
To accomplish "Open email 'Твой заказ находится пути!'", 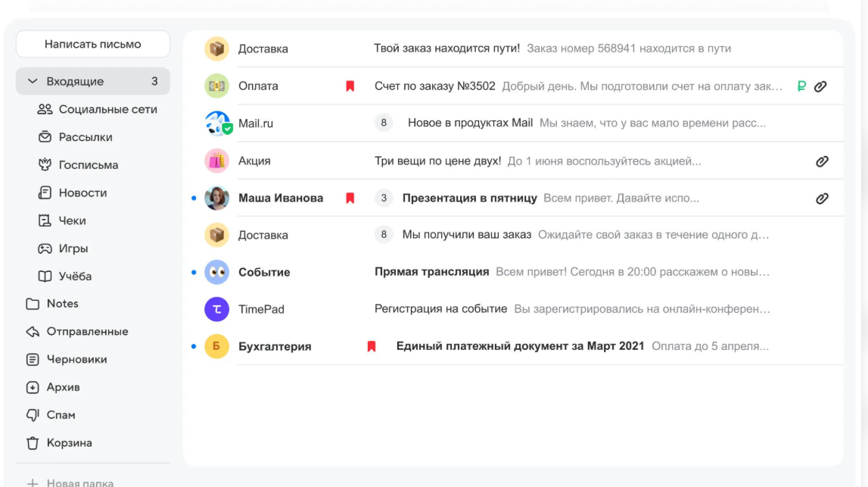I will pyautogui.click(x=446, y=48).
